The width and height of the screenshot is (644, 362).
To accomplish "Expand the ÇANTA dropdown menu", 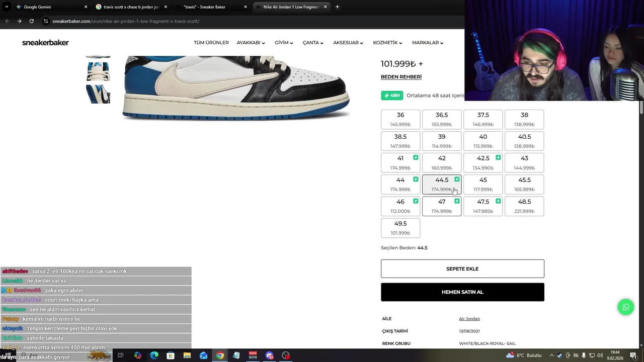I will pos(313,43).
